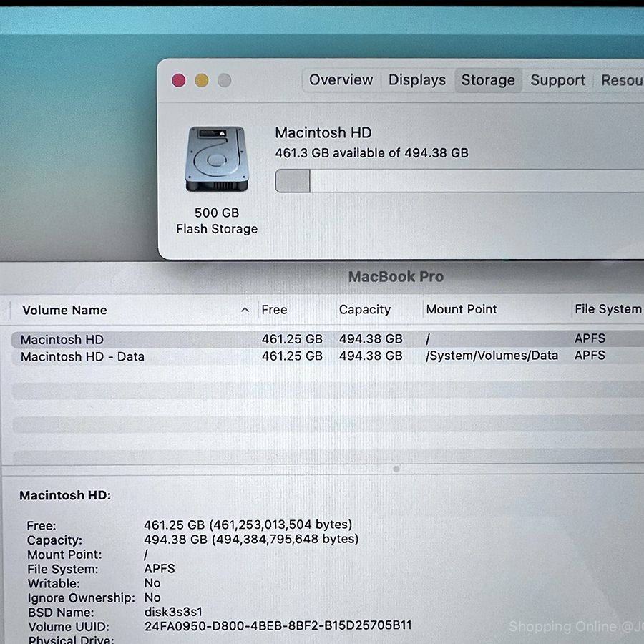The height and width of the screenshot is (644, 644).
Task: Select the Macintosh HD - Data row
Action: pyautogui.click(x=327, y=356)
